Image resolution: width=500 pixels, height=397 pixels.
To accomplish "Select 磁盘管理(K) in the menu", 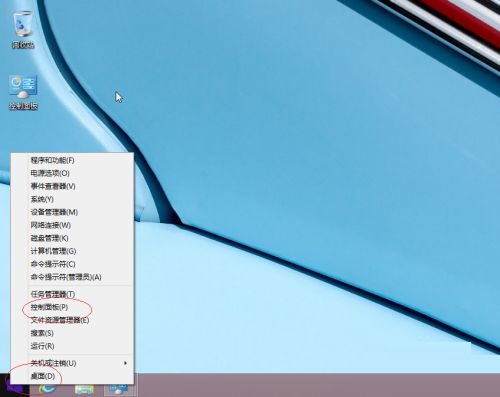I will pos(49,238).
